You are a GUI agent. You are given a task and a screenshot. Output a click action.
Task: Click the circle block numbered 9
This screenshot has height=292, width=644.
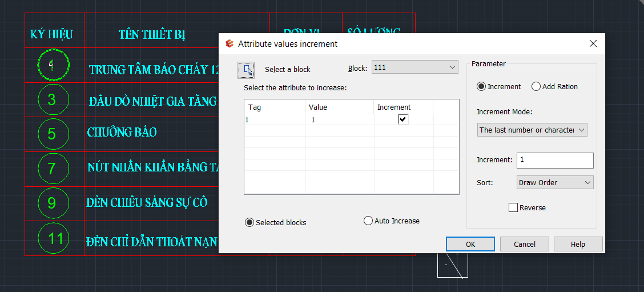[53, 203]
